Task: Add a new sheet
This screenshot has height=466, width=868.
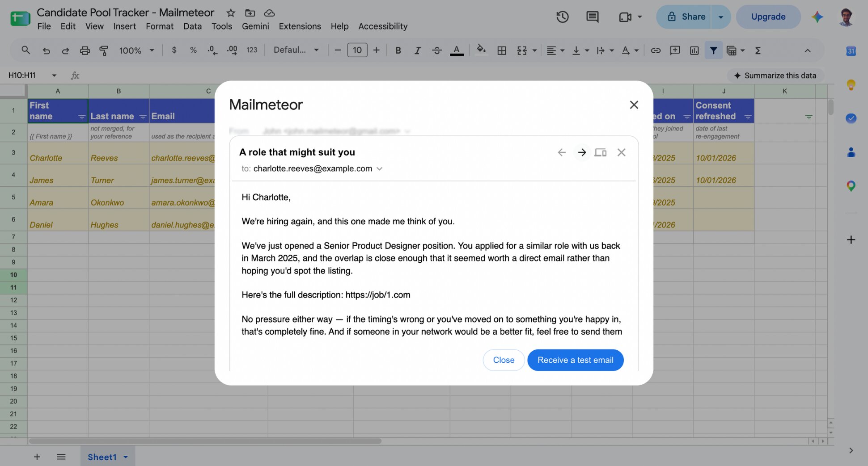Action: click(x=37, y=457)
